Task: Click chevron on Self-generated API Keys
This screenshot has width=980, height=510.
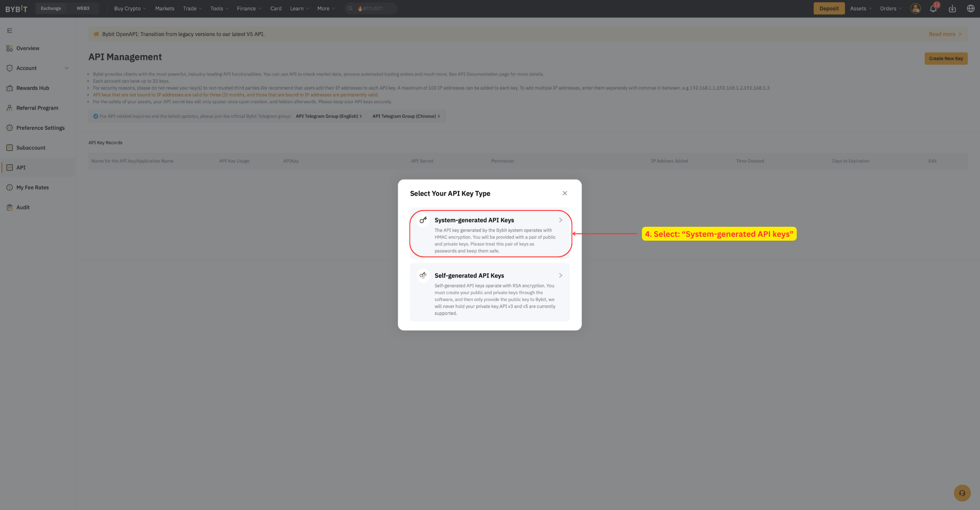Action: pyautogui.click(x=560, y=276)
